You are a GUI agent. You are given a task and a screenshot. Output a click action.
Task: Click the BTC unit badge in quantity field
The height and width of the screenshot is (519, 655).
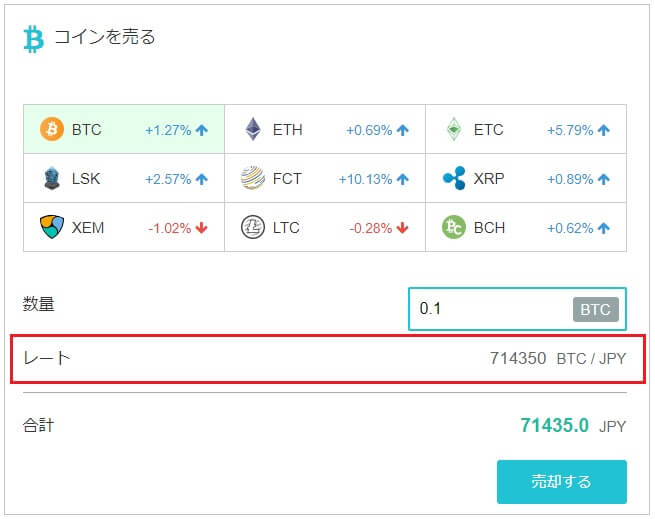tap(595, 310)
